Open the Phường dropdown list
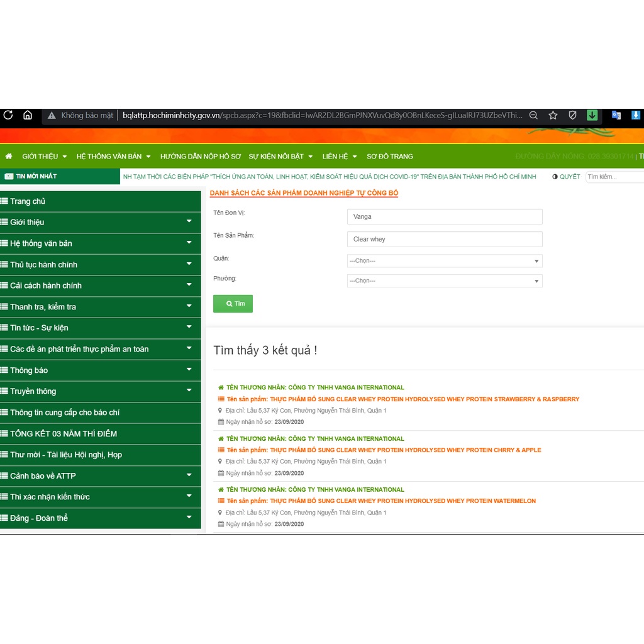This screenshot has width=644, height=644. pos(444,281)
